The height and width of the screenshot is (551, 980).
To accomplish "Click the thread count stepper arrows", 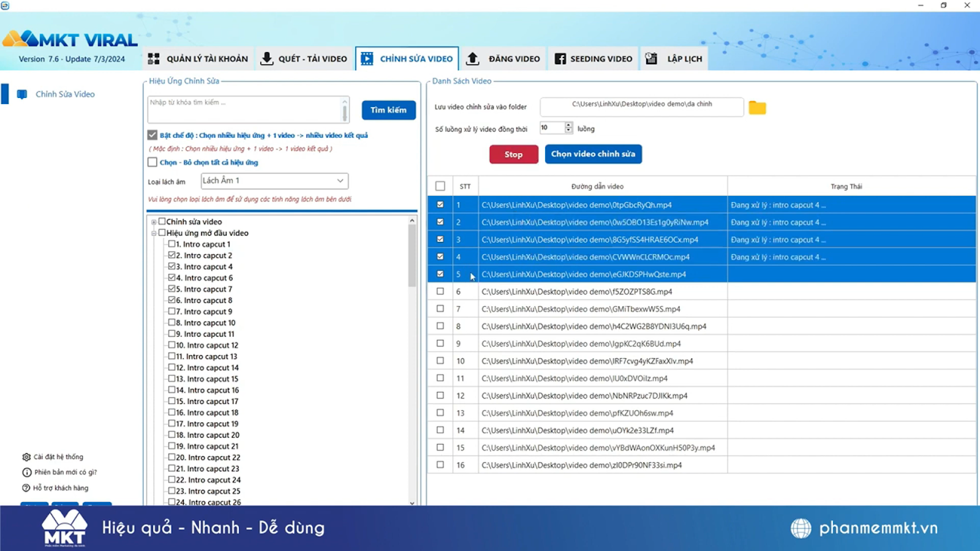I will point(568,127).
